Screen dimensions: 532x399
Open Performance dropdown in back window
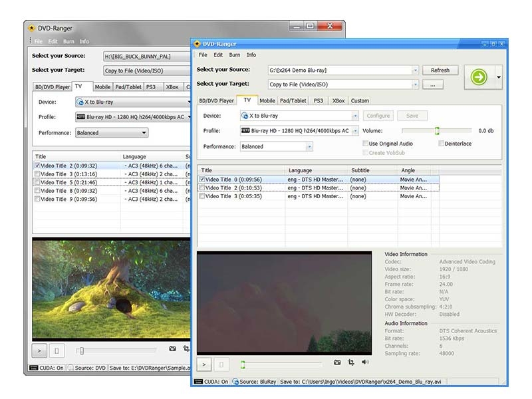click(x=144, y=132)
